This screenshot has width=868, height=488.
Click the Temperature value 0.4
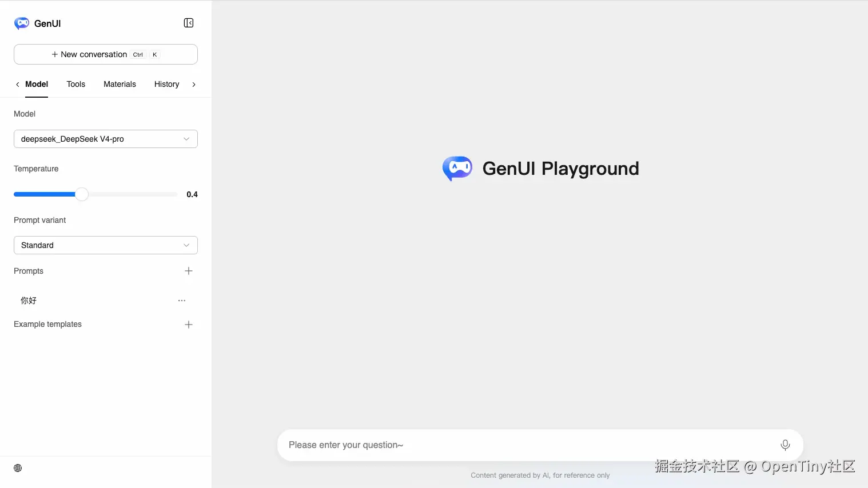192,194
